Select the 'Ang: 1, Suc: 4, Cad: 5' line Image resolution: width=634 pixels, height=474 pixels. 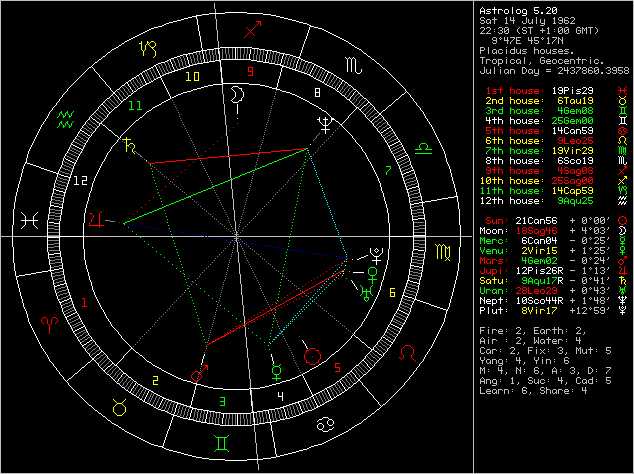pos(545,381)
